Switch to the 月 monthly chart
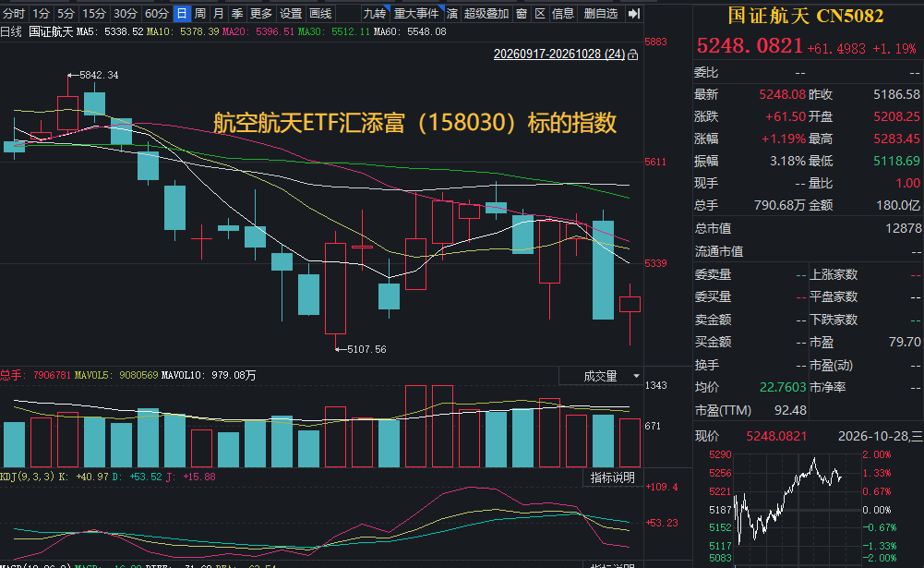The height and width of the screenshot is (568, 924). click(219, 14)
